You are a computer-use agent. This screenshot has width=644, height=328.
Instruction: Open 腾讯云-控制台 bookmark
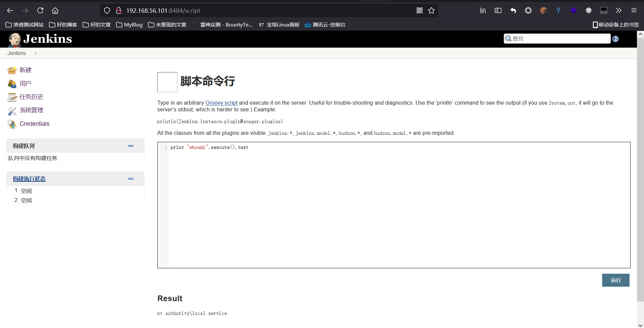point(325,25)
